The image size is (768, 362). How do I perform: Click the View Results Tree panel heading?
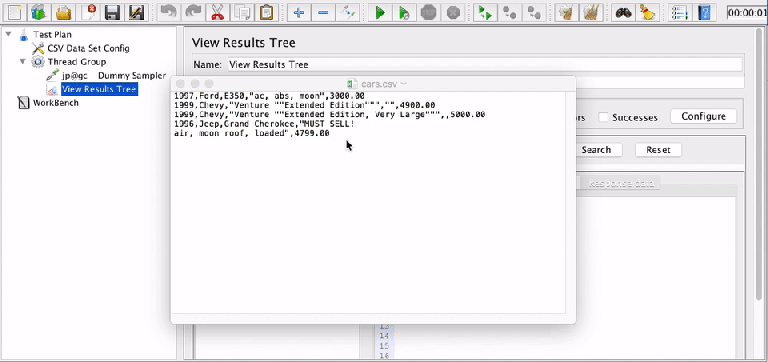(x=243, y=43)
